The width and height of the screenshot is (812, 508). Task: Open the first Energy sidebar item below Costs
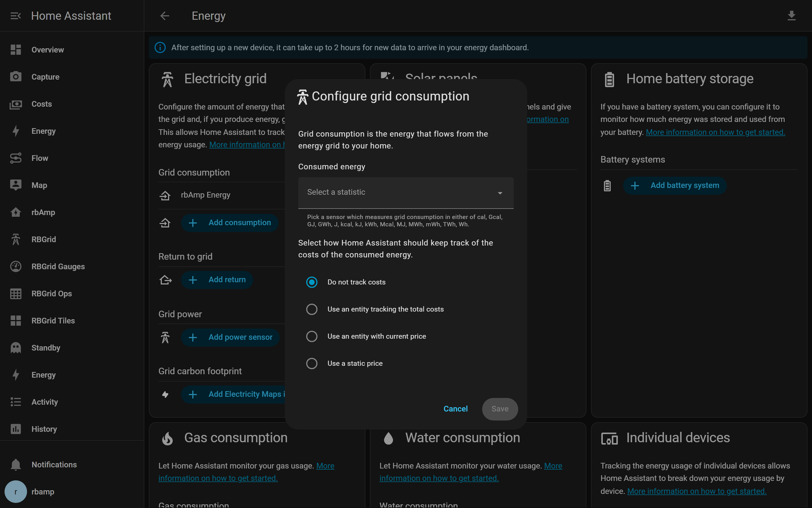click(72, 131)
